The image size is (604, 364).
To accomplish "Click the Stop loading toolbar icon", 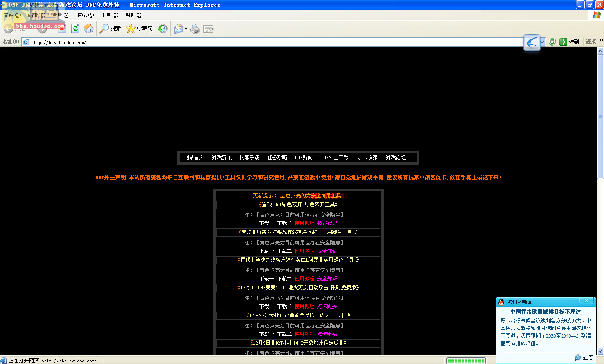I will (62, 29).
